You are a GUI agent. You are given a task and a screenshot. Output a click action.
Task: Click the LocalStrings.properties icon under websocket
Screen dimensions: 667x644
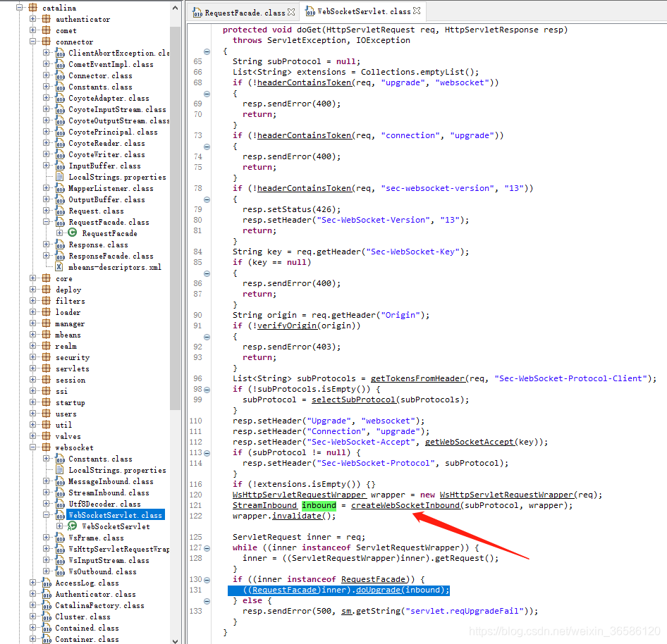click(x=60, y=470)
